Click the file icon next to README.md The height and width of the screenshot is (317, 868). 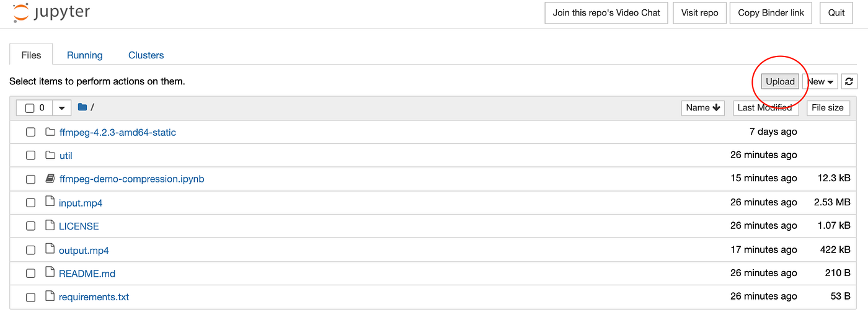(50, 273)
